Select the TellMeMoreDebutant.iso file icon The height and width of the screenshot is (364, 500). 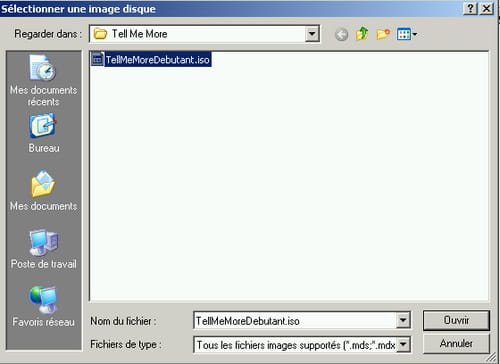97,59
